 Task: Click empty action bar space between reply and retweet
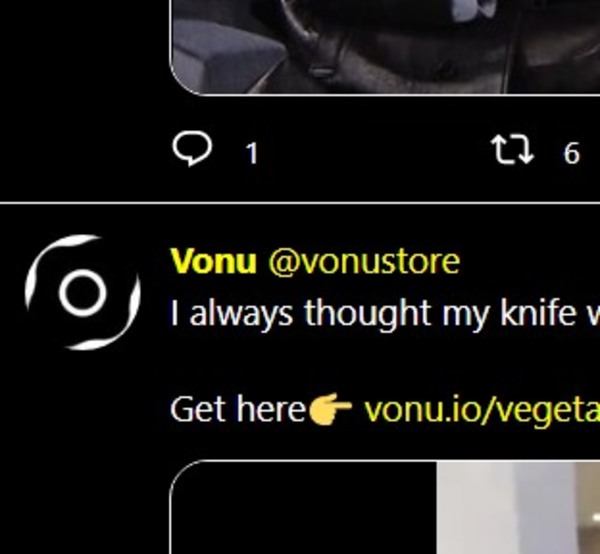(375, 151)
